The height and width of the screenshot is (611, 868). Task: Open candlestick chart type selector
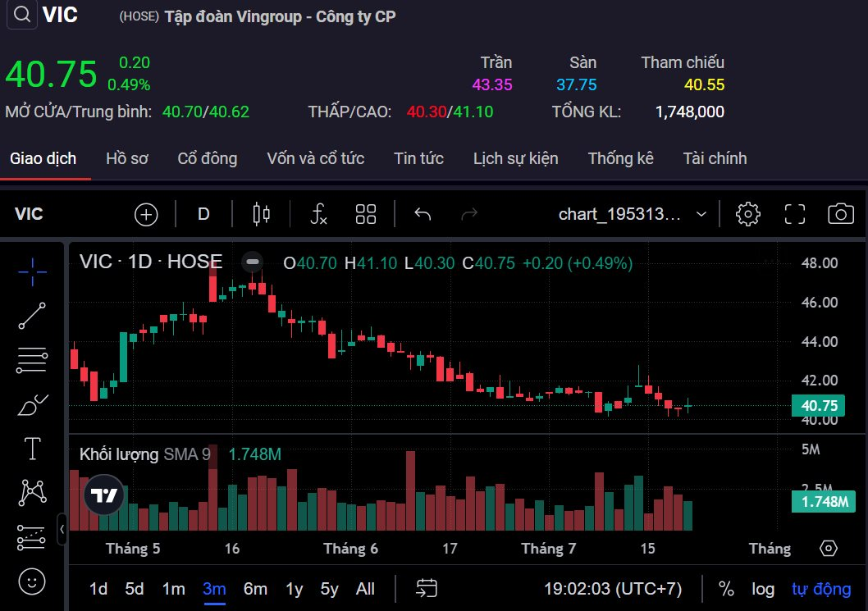point(262,215)
